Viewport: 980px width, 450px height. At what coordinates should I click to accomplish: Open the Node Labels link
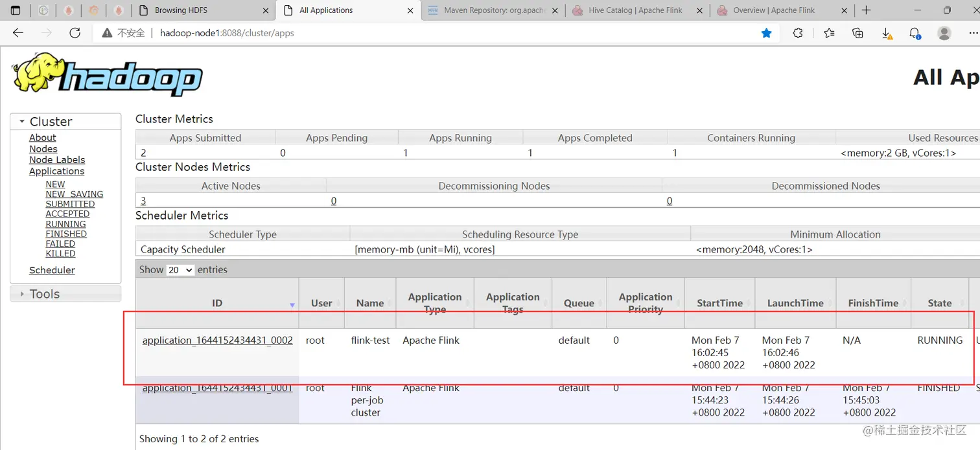(x=57, y=160)
